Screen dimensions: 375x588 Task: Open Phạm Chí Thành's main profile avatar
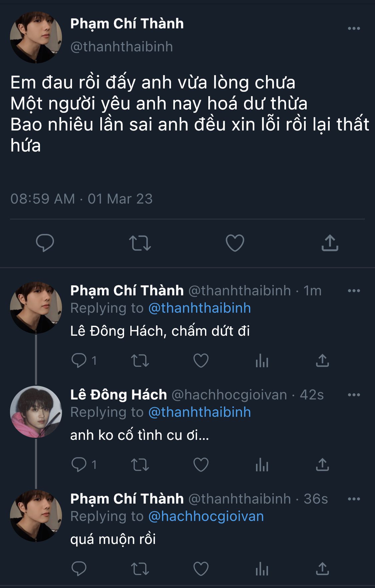click(x=36, y=37)
